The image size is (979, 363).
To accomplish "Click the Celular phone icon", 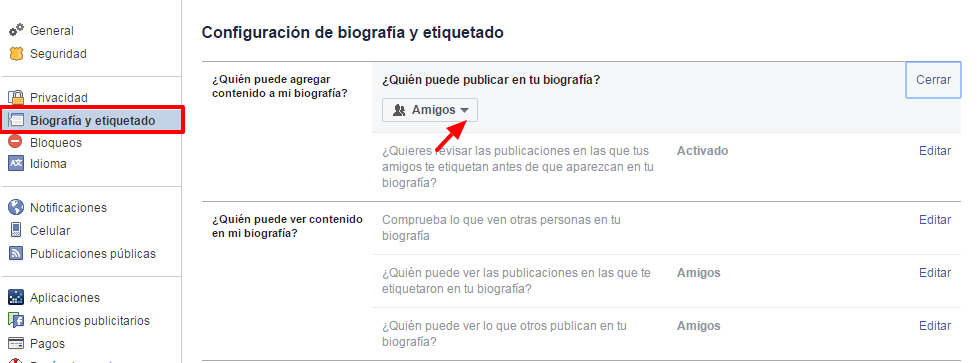I will click(x=16, y=230).
